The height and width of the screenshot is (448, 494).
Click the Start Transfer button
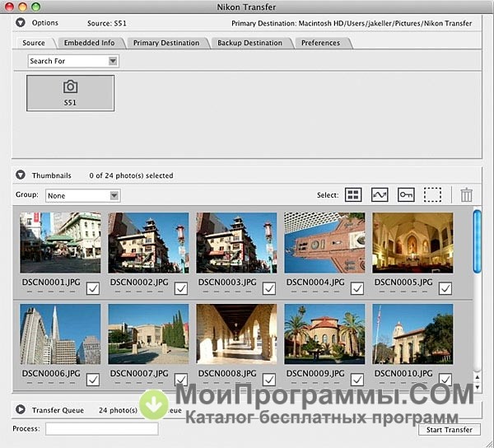tap(450, 430)
